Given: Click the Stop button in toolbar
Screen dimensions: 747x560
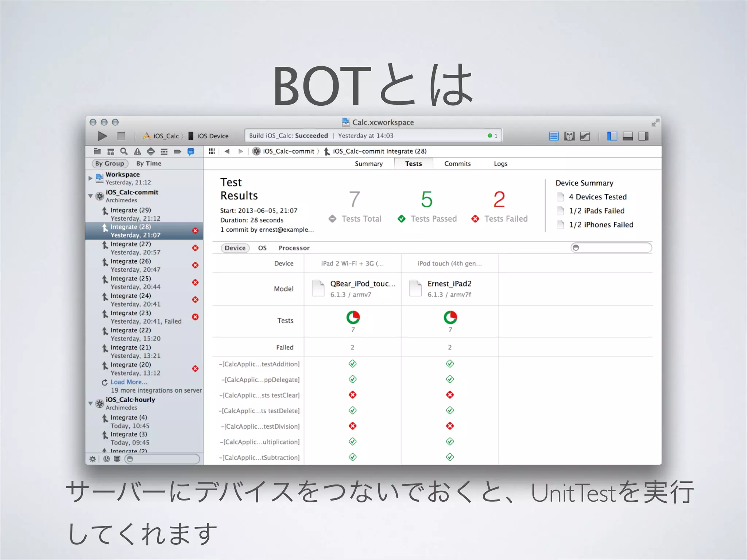Looking at the screenshot, I should click(121, 136).
